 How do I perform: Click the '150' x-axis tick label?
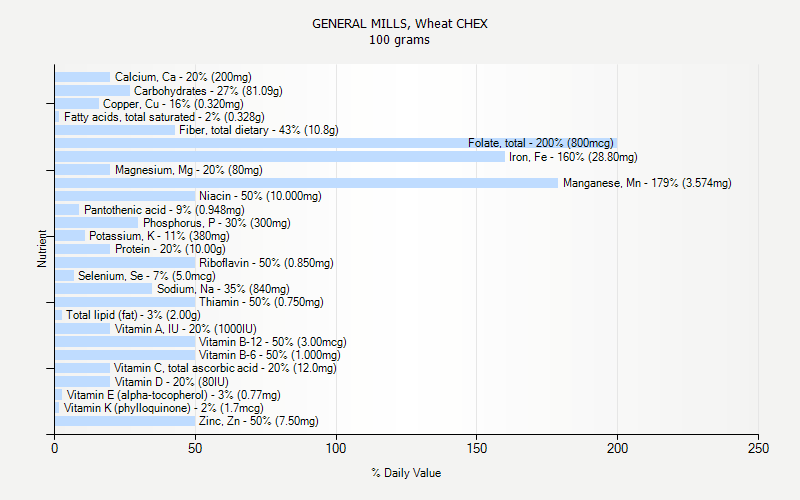click(477, 448)
